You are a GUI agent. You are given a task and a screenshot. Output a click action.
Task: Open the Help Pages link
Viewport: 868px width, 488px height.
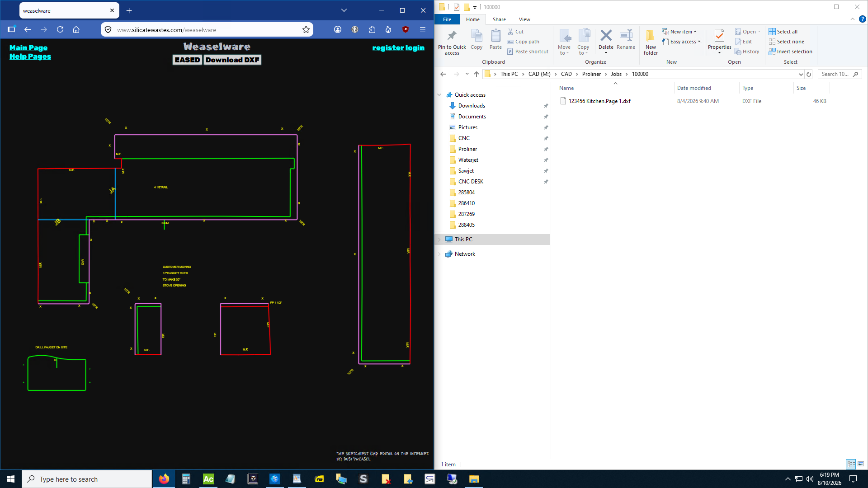click(x=30, y=56)
